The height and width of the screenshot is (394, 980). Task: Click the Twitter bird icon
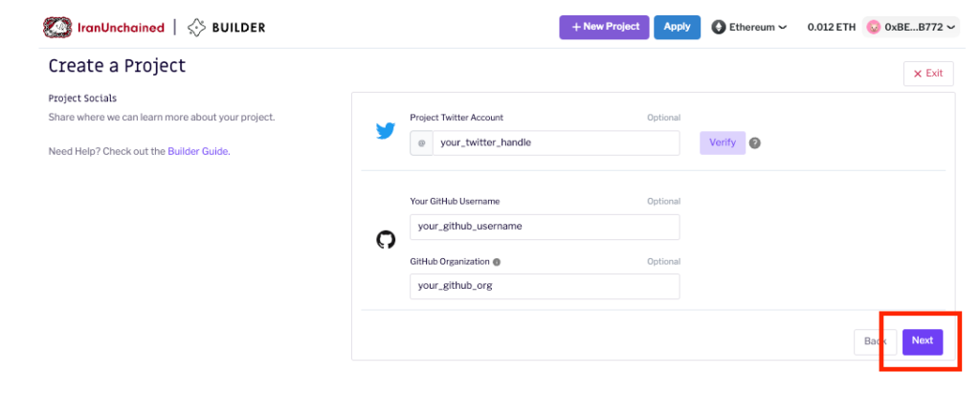[x=386, y=131]
